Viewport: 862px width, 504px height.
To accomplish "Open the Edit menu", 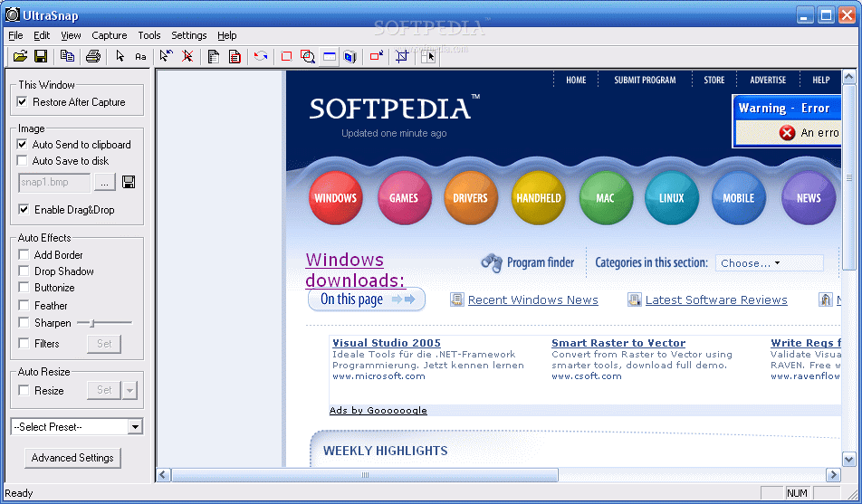I will [42, 35].
